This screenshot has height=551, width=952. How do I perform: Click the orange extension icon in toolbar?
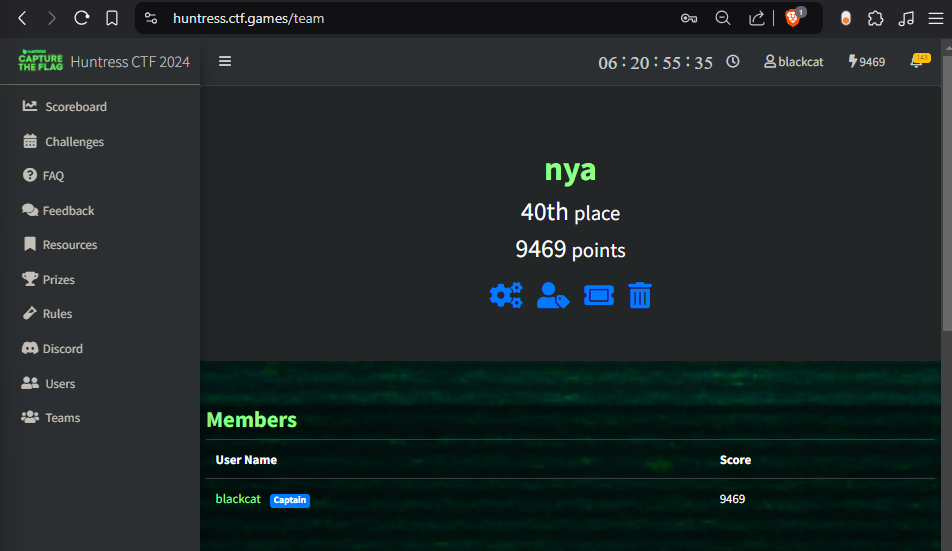pos(845,18)
